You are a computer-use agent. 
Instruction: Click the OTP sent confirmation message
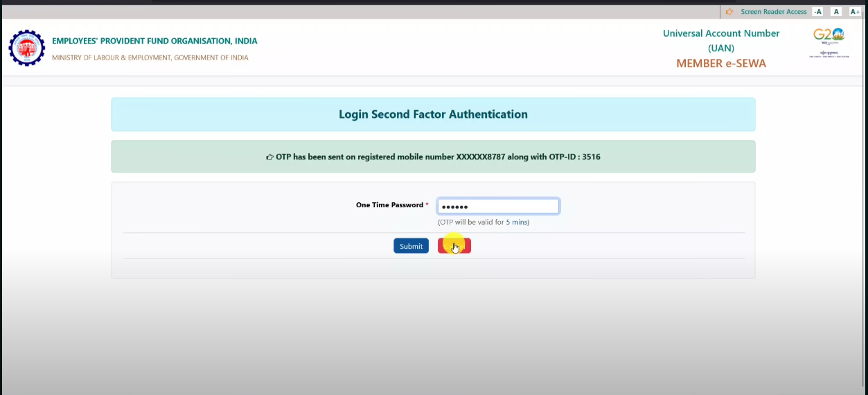437,157
